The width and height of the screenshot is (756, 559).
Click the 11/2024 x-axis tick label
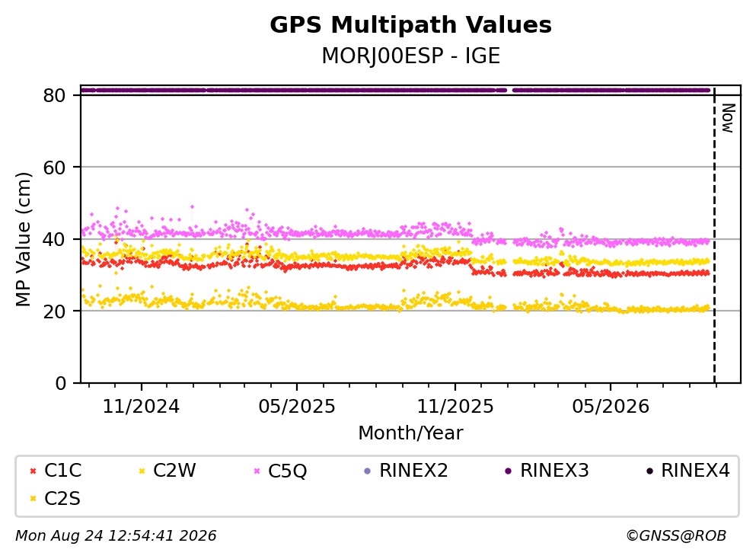[x=142, y=407]
